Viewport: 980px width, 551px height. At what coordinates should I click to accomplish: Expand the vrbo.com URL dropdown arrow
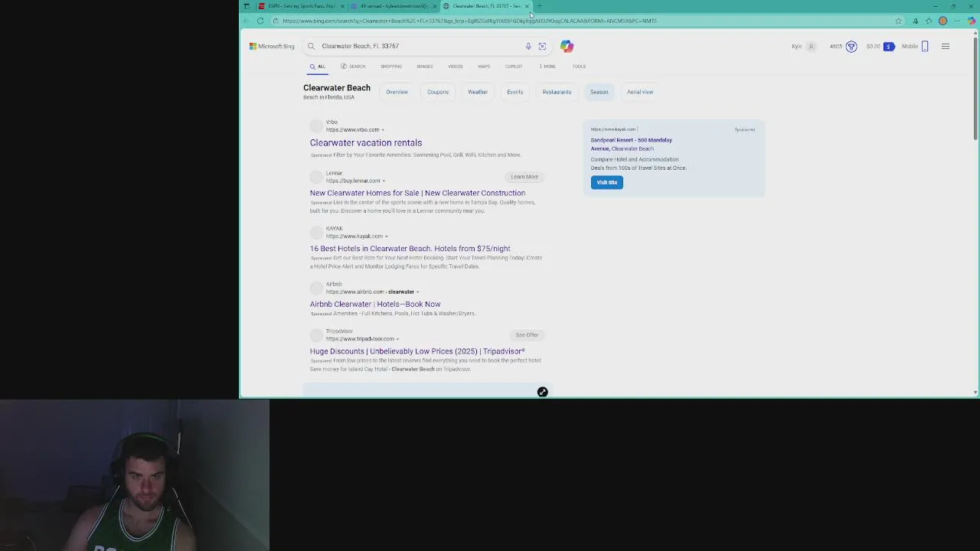pyautogui.click(x=383, y=130)
